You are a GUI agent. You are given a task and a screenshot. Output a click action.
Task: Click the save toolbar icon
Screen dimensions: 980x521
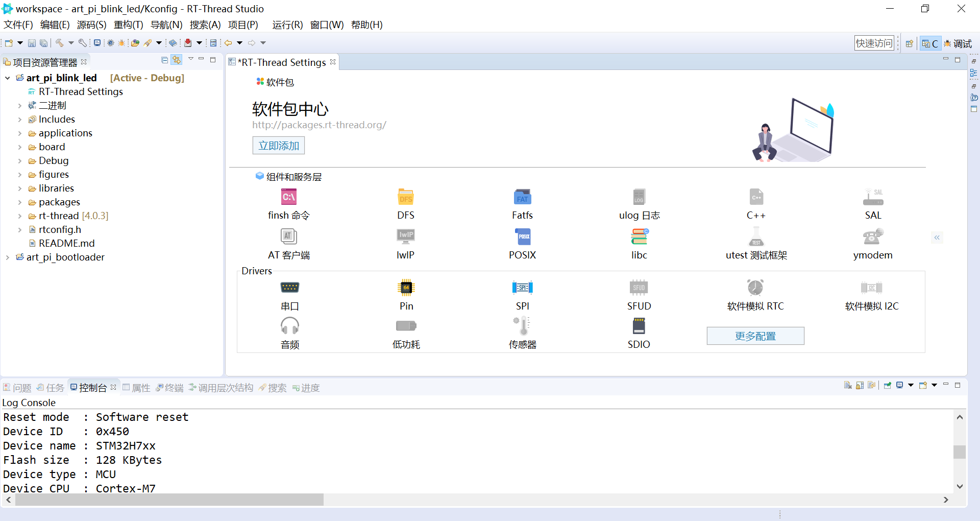click(x=32, y=43)
